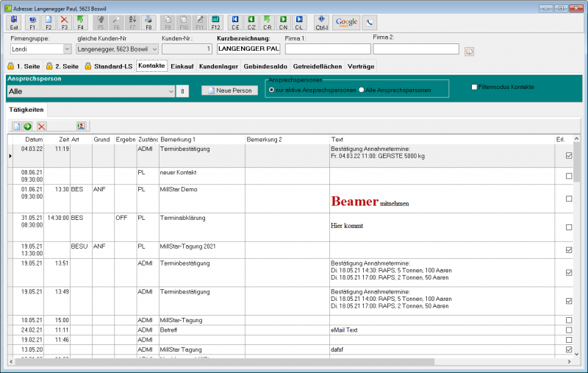Click the green circle arrow activity icon
Image resolution: width=588 pixels, height=373 pixels.
(x=27, y=127)
